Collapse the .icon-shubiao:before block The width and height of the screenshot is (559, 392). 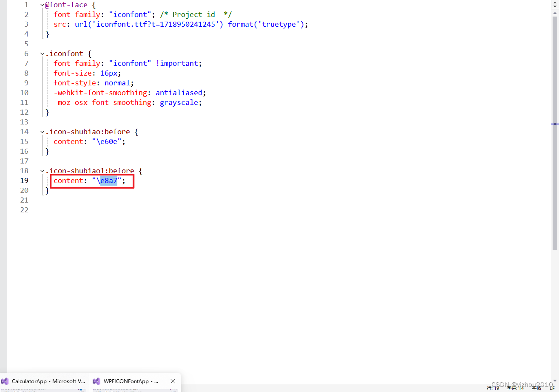tap(42, 132)
